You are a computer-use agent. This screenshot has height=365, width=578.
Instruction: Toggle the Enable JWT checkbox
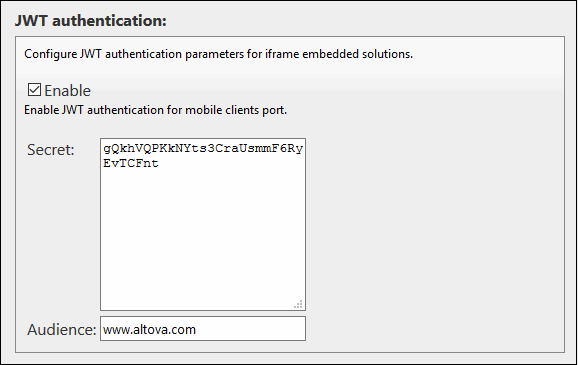pos(34,90)
